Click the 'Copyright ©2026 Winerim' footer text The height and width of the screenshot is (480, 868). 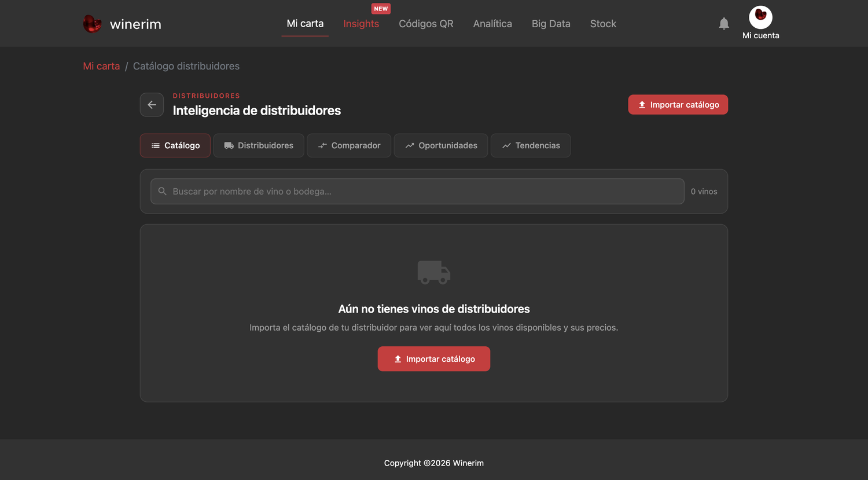tap(434, 463)
